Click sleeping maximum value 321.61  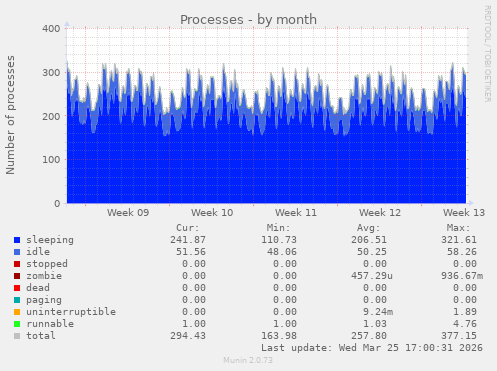tap(459, 240)
